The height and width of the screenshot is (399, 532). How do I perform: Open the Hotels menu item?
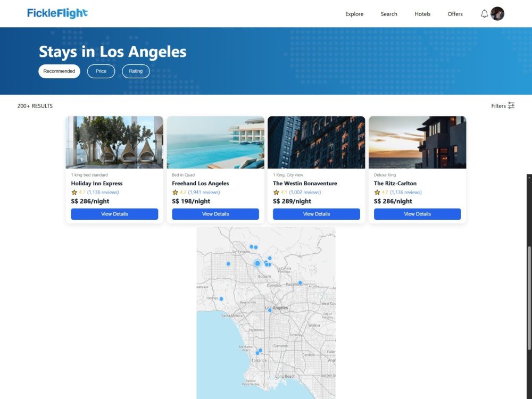click(422, 14)
